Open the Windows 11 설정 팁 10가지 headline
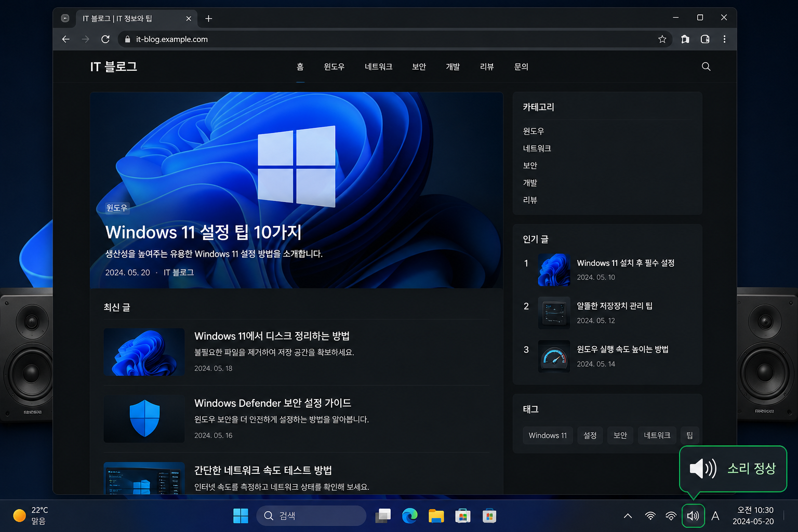The height and width of the screenshot is (532, 798). pyautogui.click(x=203, y=232)
